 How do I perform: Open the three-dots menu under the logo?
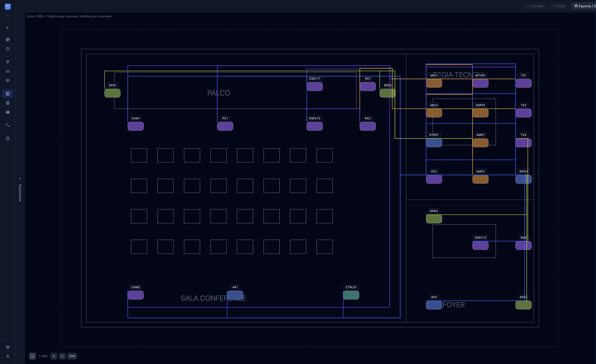click(8, 15)
